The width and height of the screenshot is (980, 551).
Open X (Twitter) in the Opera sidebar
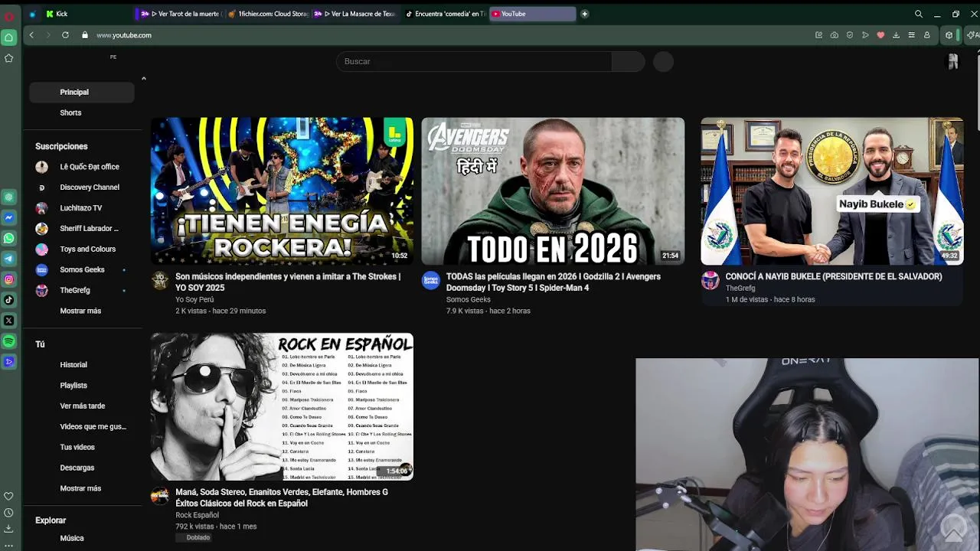tap(9, 321)
